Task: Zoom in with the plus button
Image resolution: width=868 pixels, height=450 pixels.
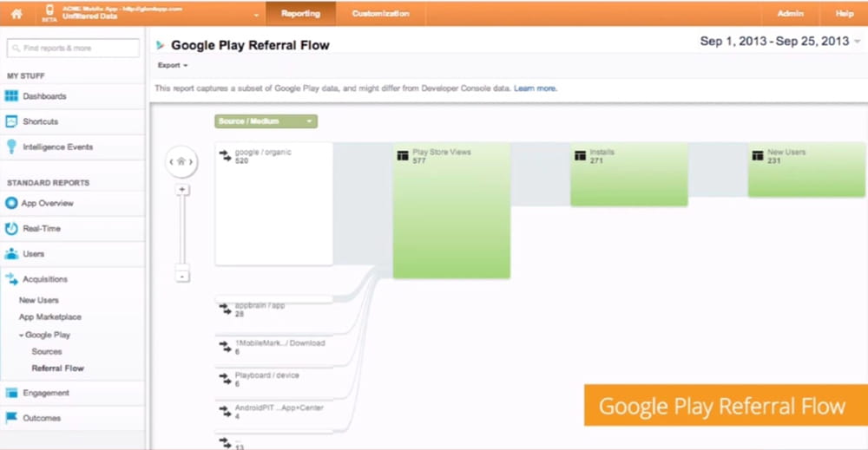Action: [182, 190]
